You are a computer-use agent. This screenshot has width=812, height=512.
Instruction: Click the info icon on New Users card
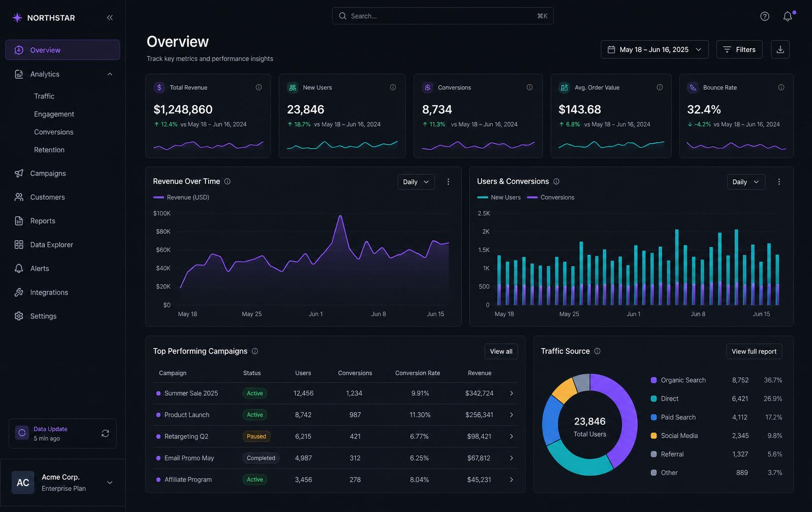(x=393, y=87)
